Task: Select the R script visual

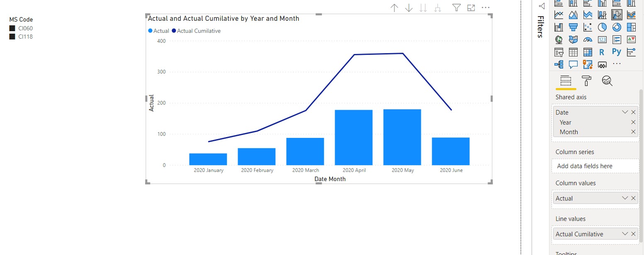Action: click(x=602, y=52)
